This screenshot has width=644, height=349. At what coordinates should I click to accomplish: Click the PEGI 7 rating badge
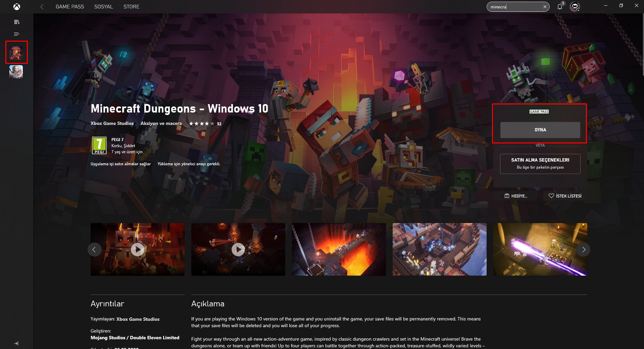click(x=99, y=145)
